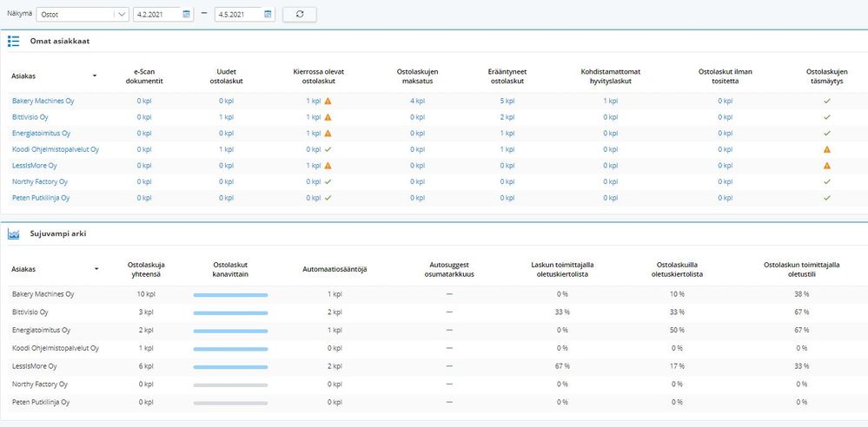Open Bakery Machines Oy 1 kpl hyvityslaskut link
Viewport: 868px width, 427px height.
coord(611,102)
